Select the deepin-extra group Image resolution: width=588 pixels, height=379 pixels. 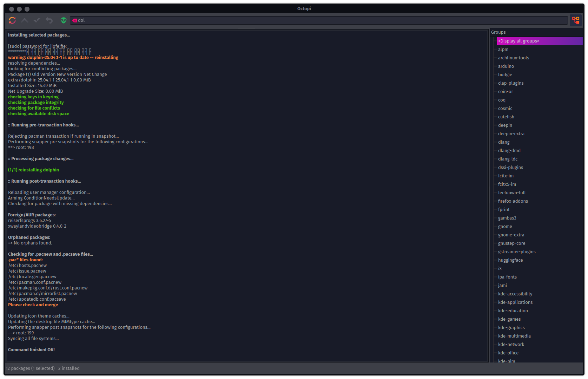click(540, 134)
